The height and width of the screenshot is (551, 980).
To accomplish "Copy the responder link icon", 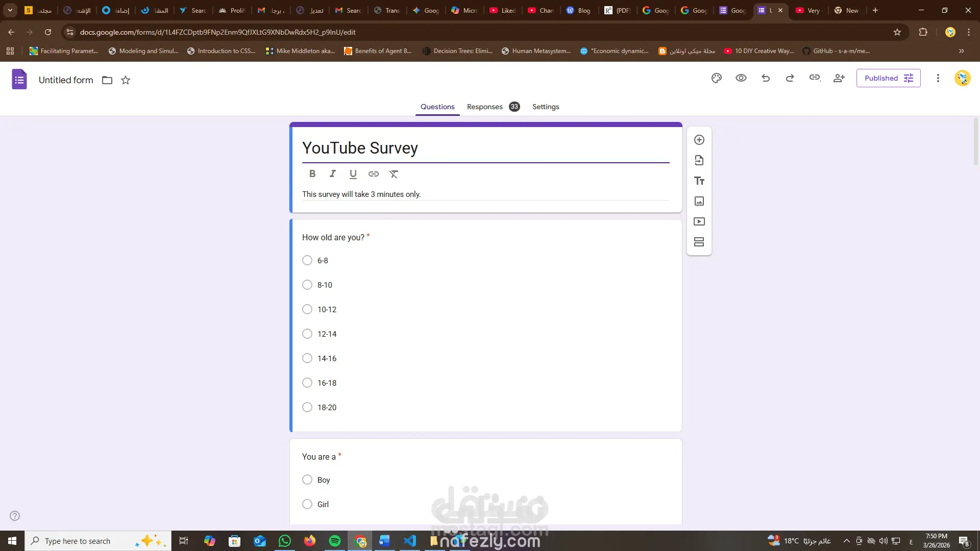I will 815,78.
